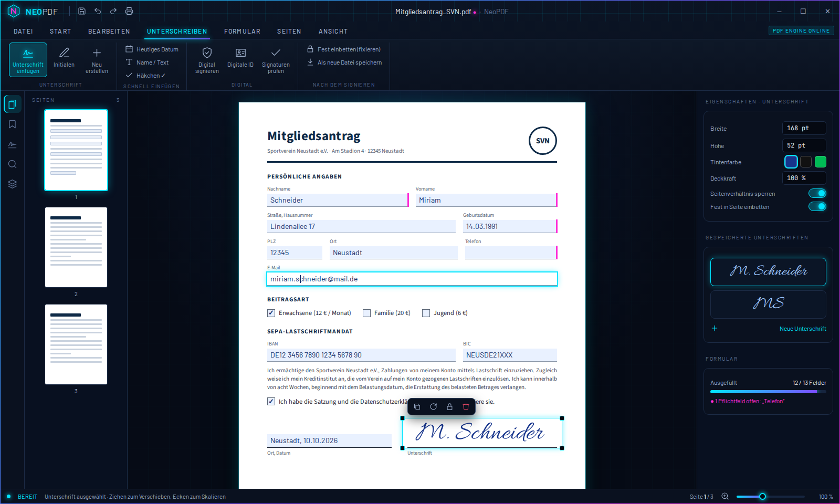
Task: Switch to the FORMULAR tab
Action: click(242, 31)
